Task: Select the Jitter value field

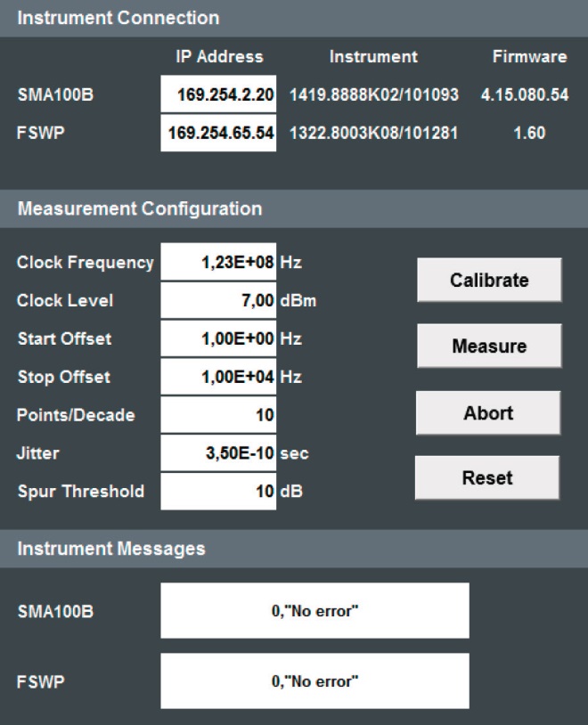Action: pos(218,453)
